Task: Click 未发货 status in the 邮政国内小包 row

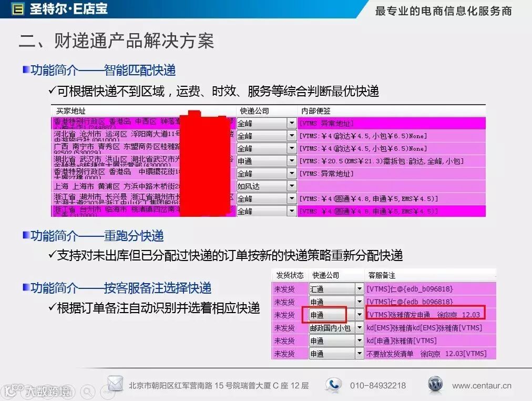Action: point(284,328)
